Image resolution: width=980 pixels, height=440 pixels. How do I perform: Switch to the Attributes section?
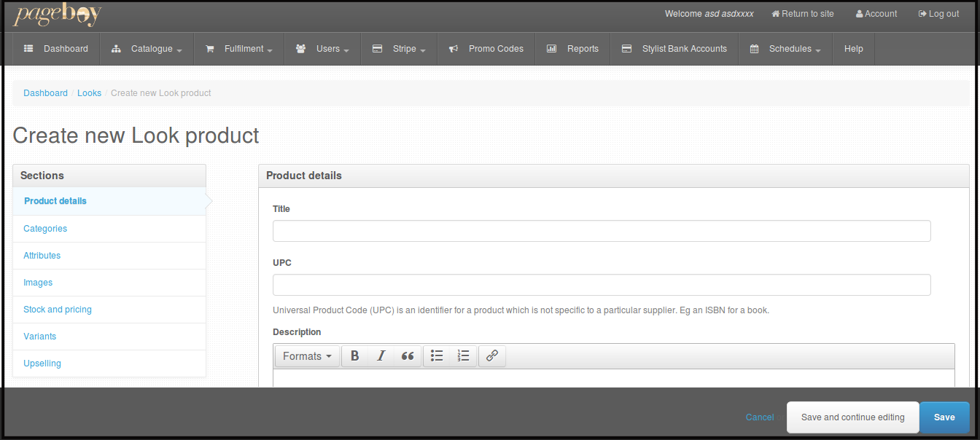click(109, 256)
